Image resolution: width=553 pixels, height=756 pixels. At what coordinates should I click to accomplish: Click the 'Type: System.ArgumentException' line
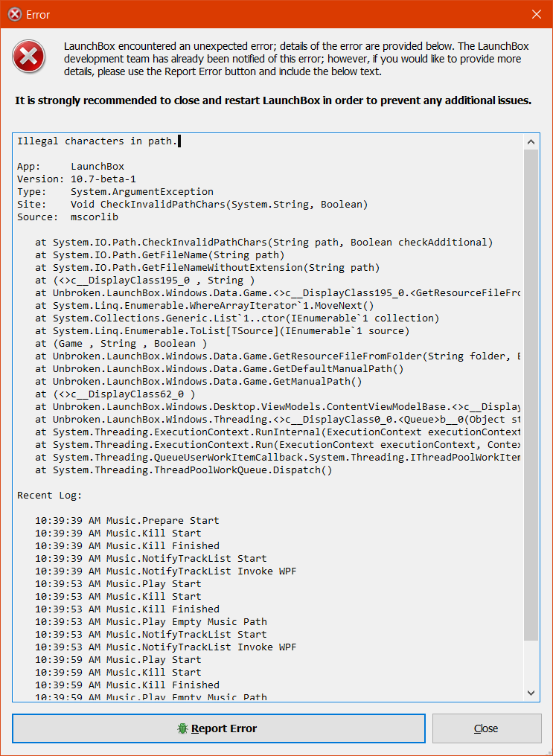tap(115, 191)
